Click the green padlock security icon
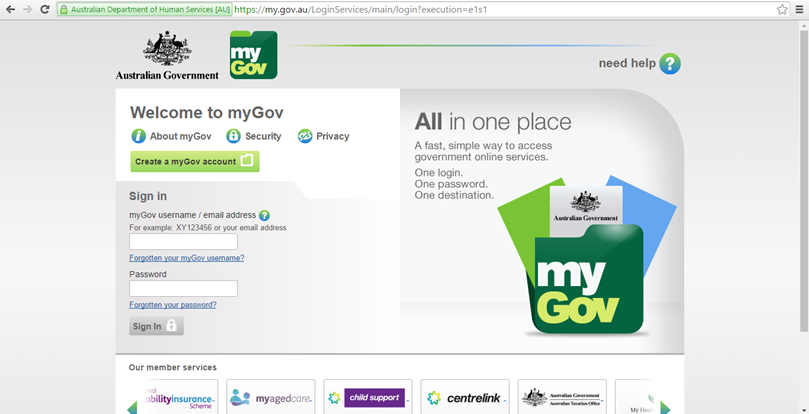 64,9
